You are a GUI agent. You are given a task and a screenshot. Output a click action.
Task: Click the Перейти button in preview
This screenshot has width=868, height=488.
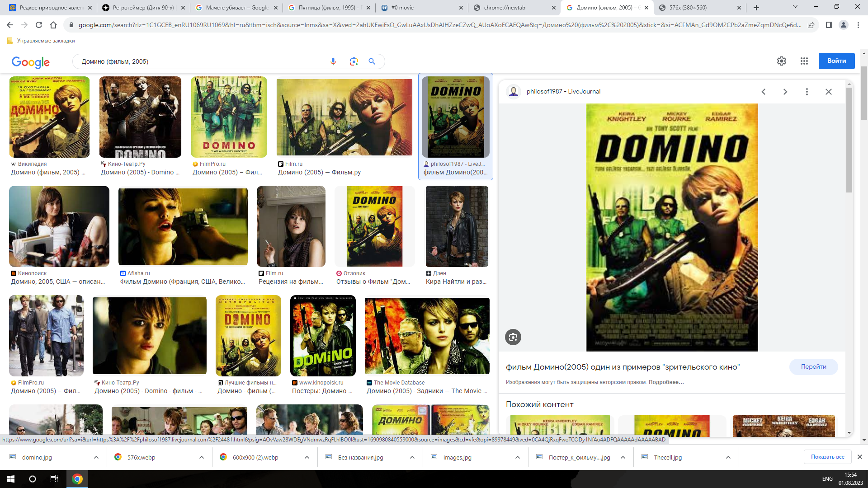(813, 367)
